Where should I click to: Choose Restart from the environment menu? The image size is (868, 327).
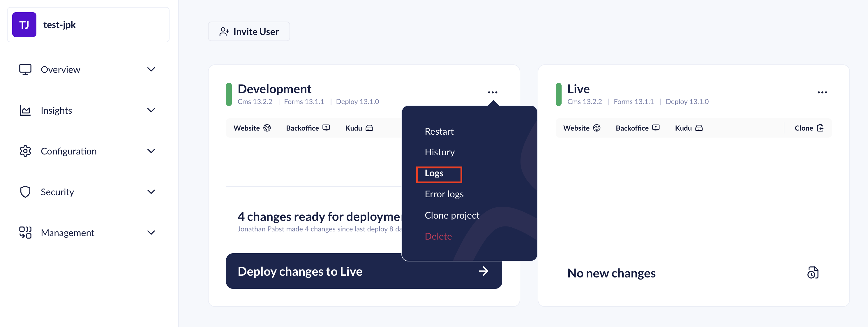coord(439,131)
